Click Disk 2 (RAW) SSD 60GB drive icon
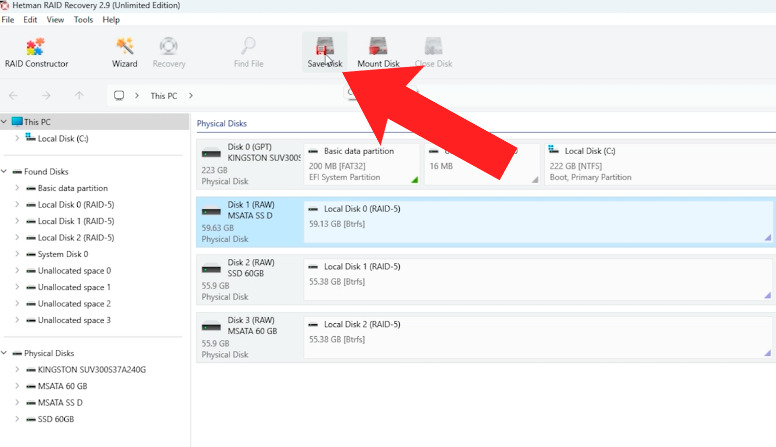Viewport: 776px width, 447px height. [211, 269]
